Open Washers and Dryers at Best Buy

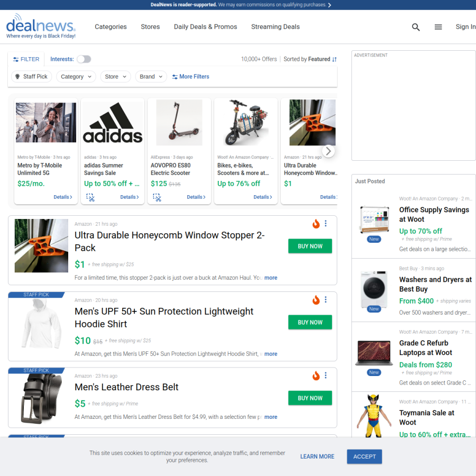tap(435, 285)
